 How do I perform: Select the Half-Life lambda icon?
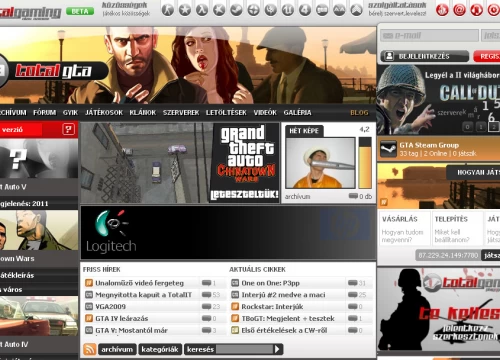pyautogui.click(x=202, y=10)
